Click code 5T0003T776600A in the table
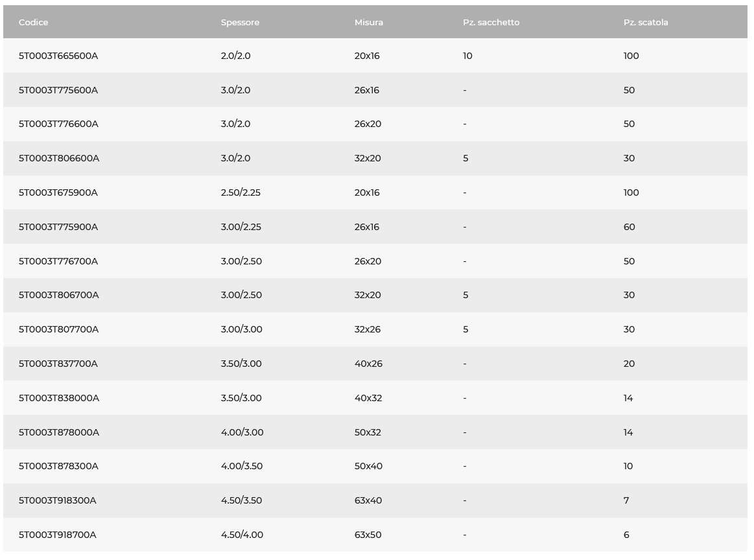Viewport: 754px width, 560px height. 58,124
